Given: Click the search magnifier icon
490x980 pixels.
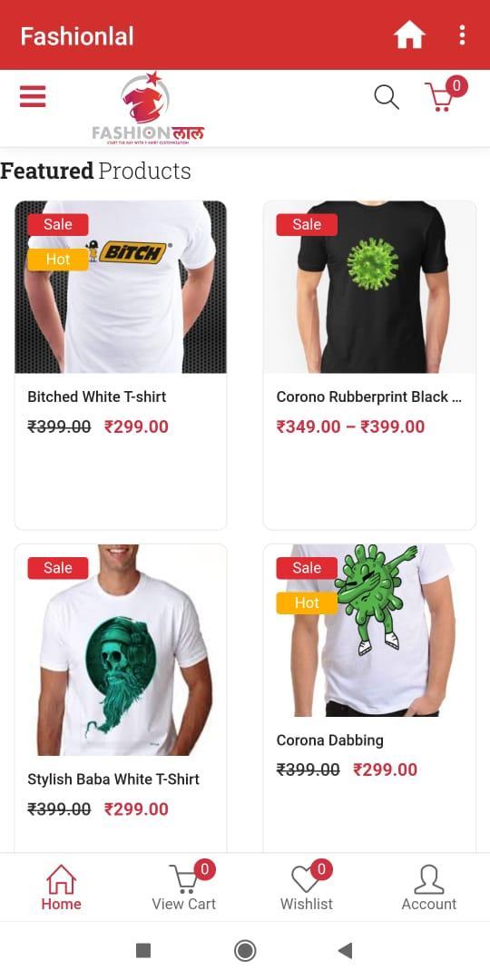Looking at the screenshot, I should tap(387, 97).
